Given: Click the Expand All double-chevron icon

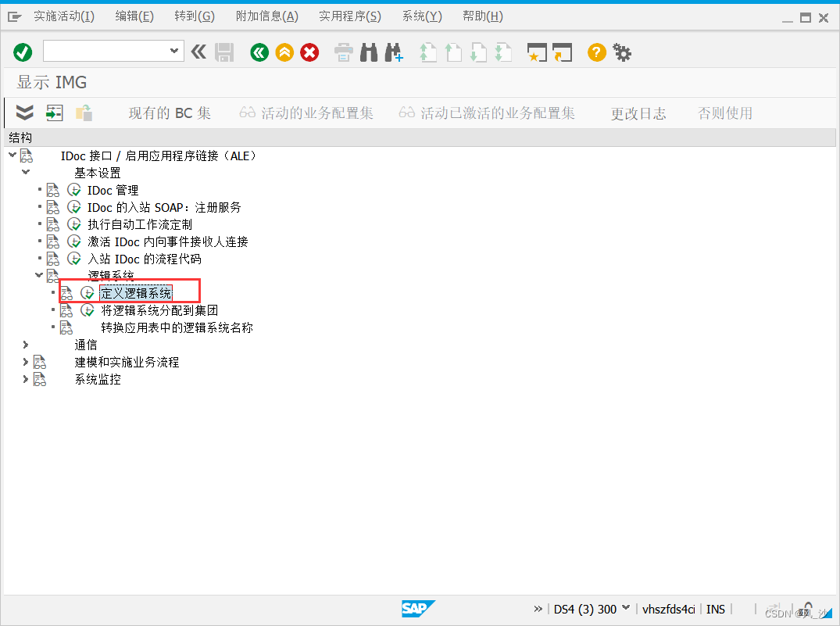Looking at the screenshot, I should point(25,113).
